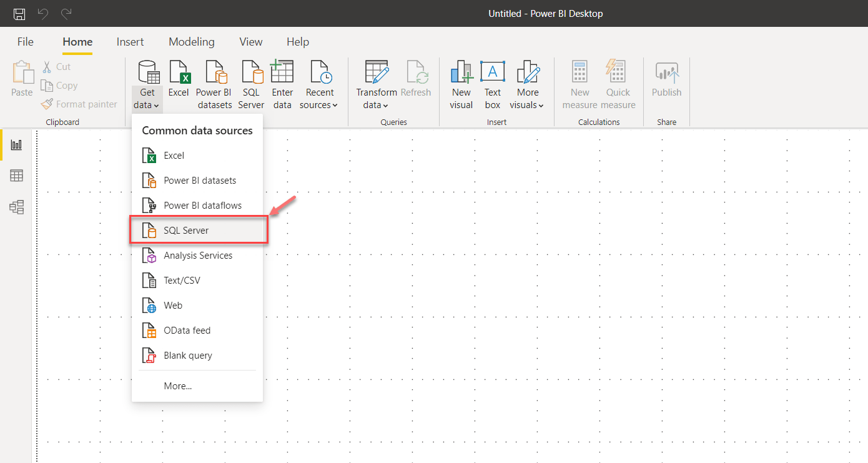This screenshot has height=463, width=868.
Task: Click the Save icon in the title bar
Action: click(19, 13)
